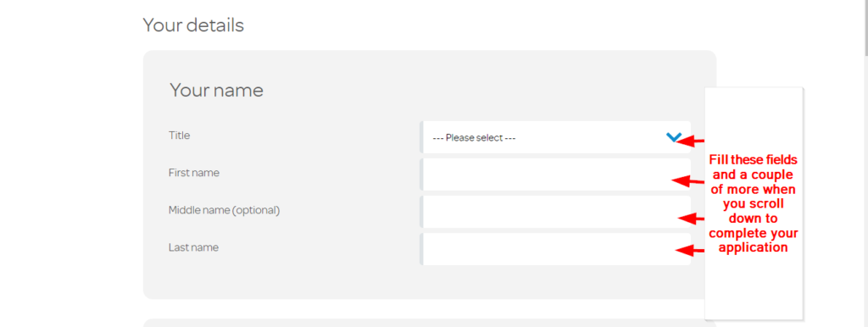The image size is (868, 327).
Task: Click the "Last name" label text
Action: coord(193,247)
